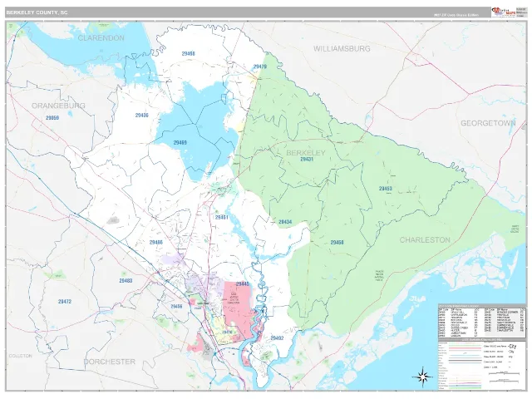
Task: Click the "BERKELEY COUNTY, SC" map title
Action: 37,12
